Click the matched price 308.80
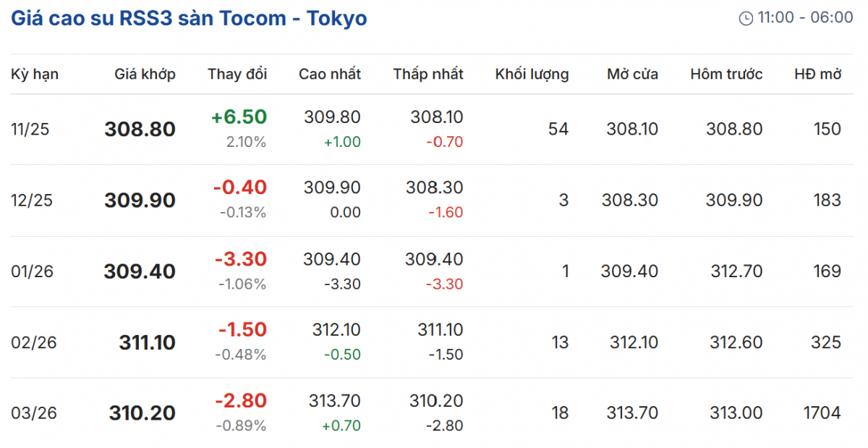The width and height of the screenshot is (868, 448). click(140, 130)
